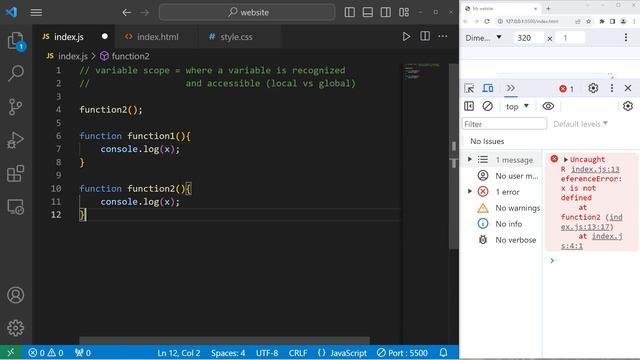Close index.js via unsaved dot
The width and height of the screenshot is (640, 360).
[104, 36]
